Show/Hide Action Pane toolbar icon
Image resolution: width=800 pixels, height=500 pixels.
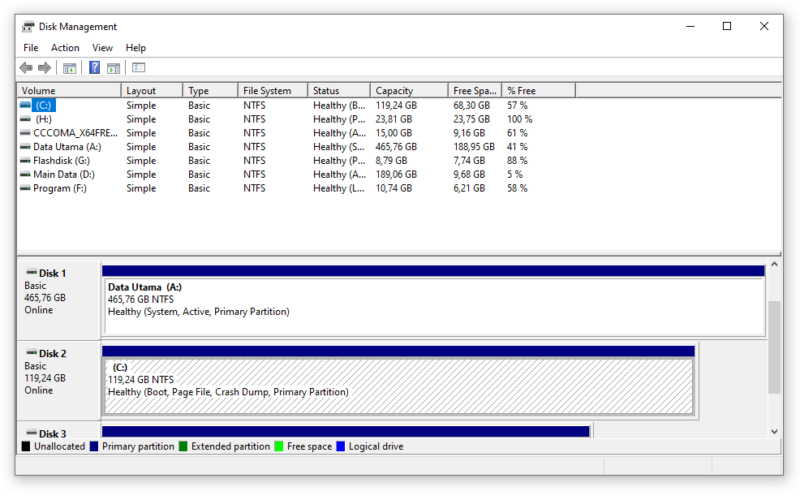click(113, 68)
